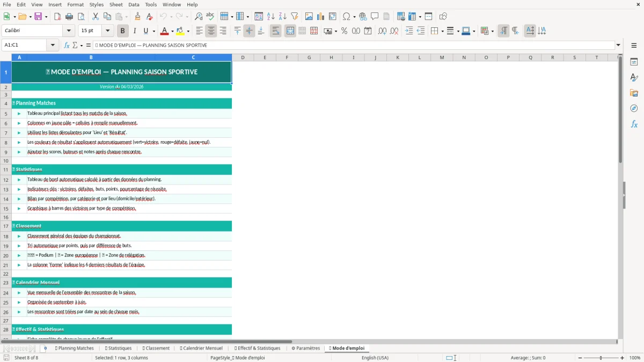Open the Format menu

(76, 4)
